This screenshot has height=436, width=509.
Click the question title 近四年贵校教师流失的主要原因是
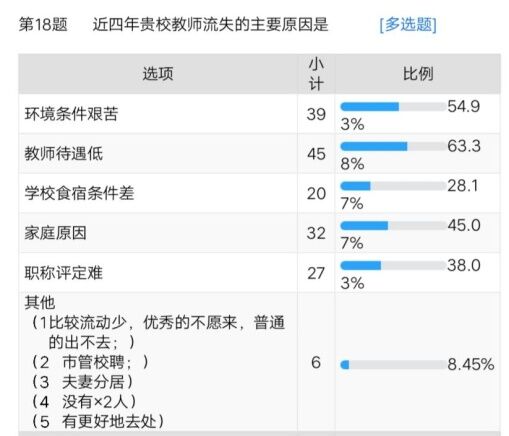(210, 25)
